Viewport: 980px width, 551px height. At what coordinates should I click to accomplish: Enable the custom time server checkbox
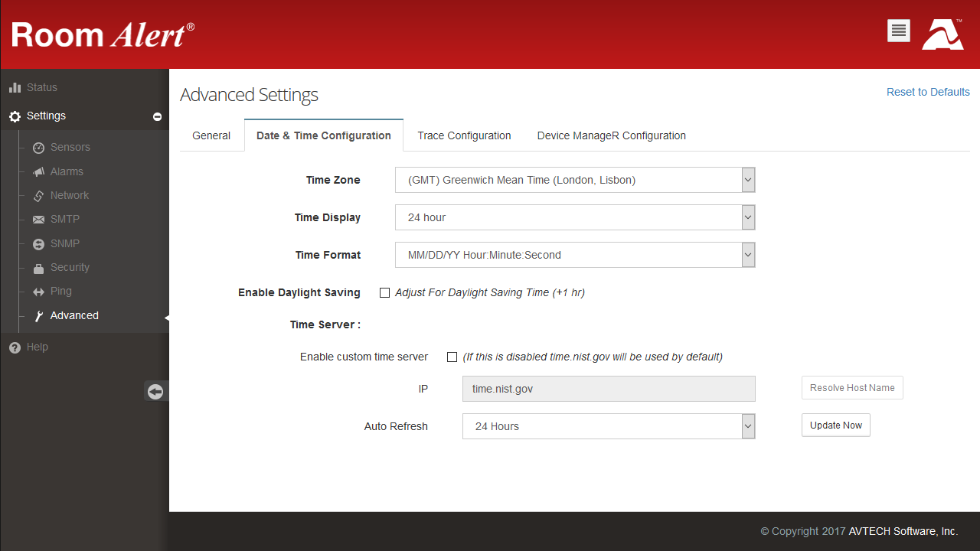(x=452, y=357)
